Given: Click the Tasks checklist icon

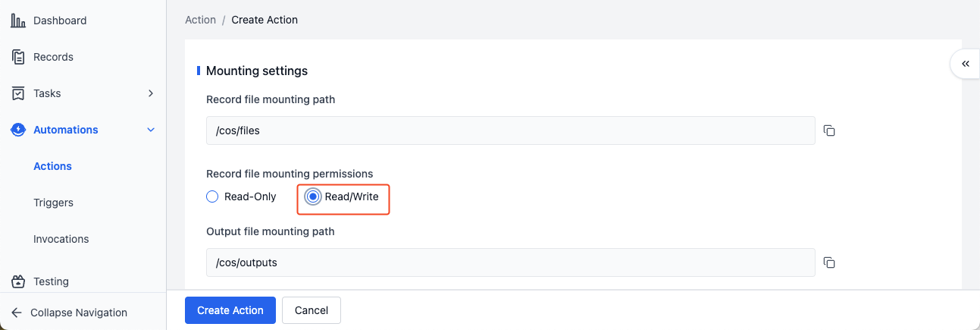Looking at the screenshot, I should pyautogui.click(x=18, y=93).
